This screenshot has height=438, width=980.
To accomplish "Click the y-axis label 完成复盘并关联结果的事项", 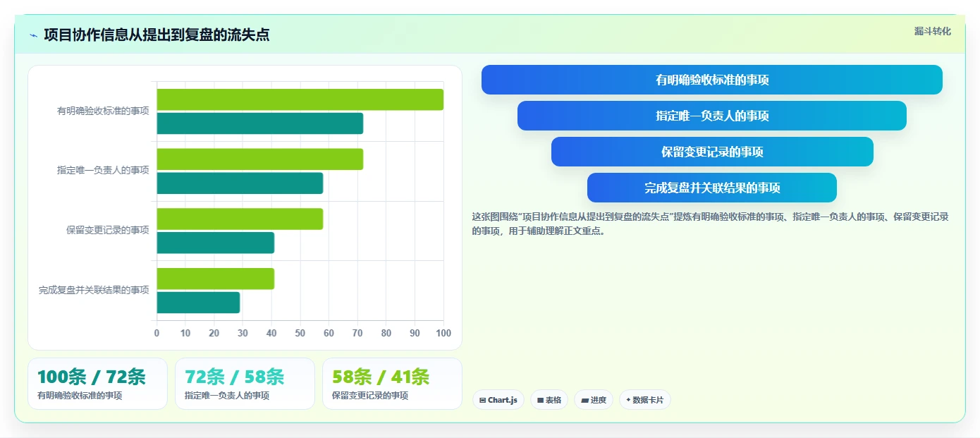I will pos(94,290).
